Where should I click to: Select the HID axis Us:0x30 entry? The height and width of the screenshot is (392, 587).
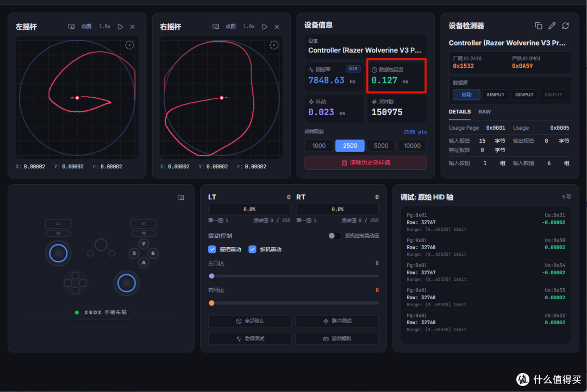coord(486,247)
